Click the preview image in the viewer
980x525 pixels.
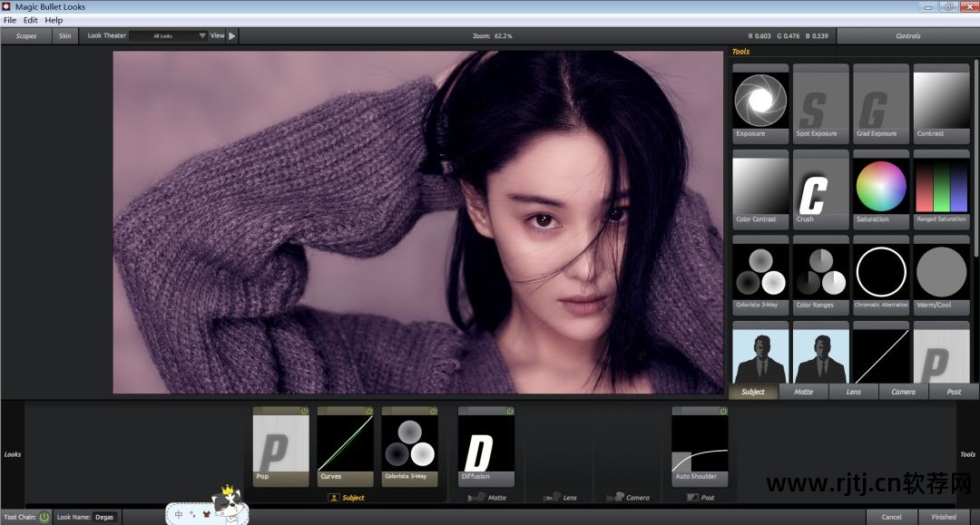tap(418, 222)
